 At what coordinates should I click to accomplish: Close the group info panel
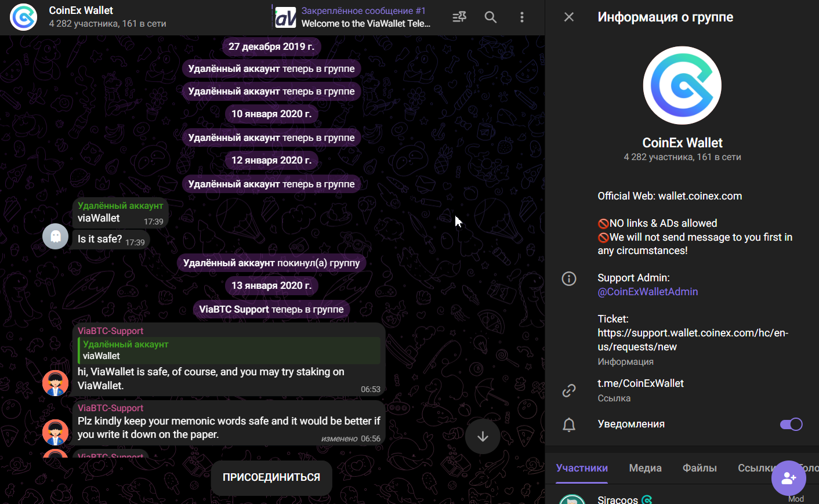coord(569,17)
